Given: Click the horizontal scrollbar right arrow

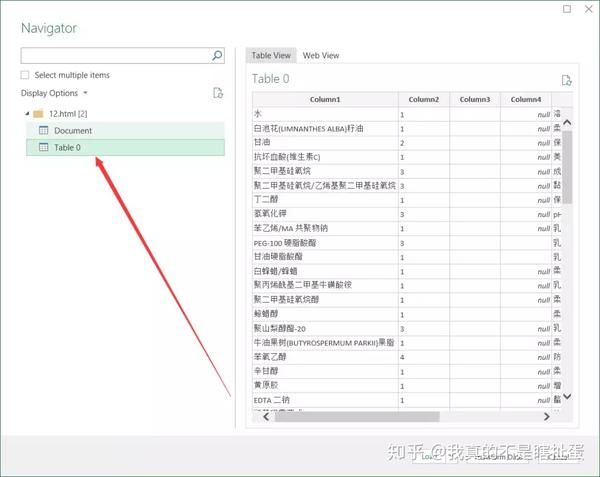Looking at the screenshot, I should (547, 417).
